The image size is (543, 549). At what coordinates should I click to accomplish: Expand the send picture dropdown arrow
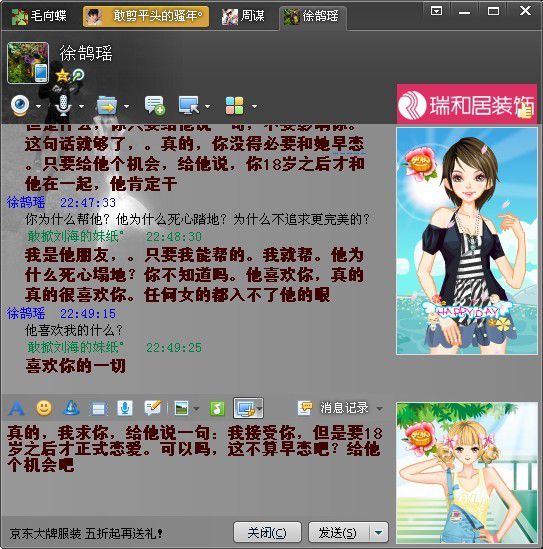(x=196, y=408)
